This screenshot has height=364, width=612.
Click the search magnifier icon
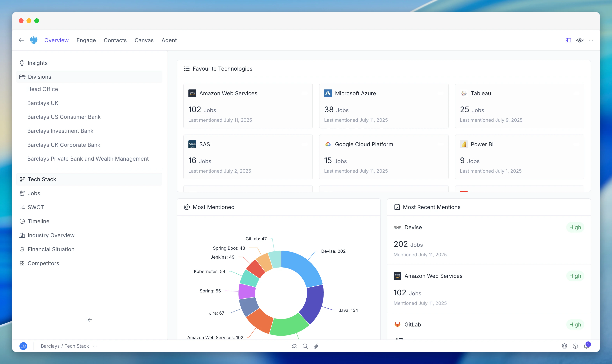305,346
